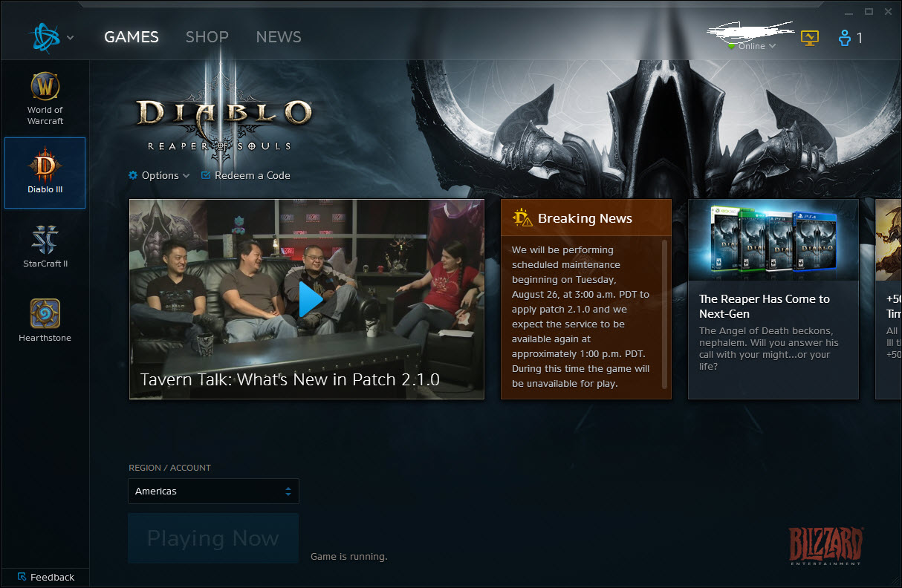Close the Battle.net window
This screenshot has width=902, height=588.
point(888,12)
